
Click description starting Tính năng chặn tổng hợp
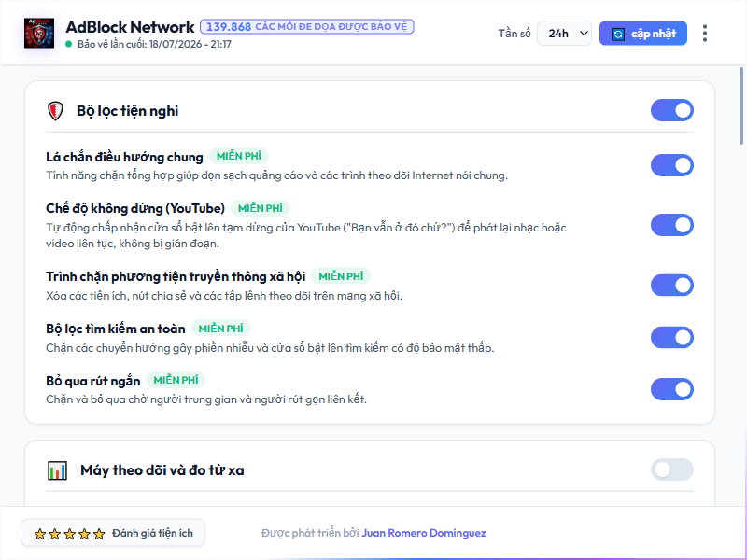276,175
